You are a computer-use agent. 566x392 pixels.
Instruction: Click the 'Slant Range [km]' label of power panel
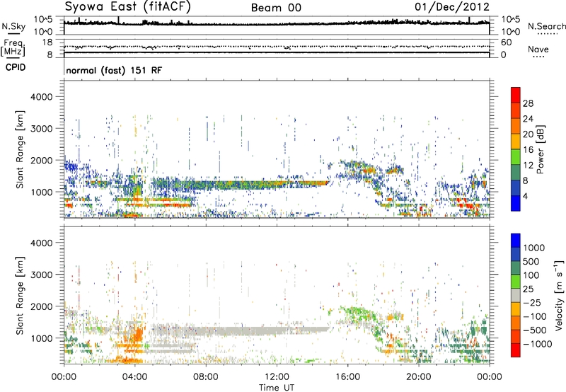(x=20, y=149)
